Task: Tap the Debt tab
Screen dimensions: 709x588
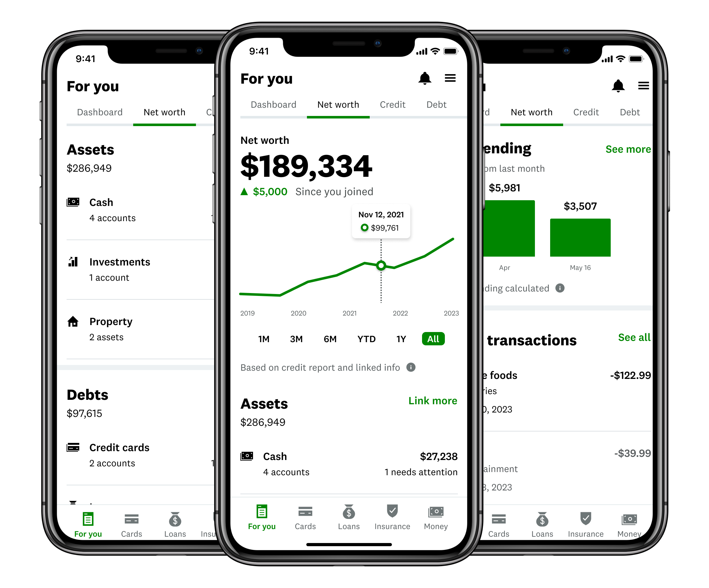Action: [x=436, y=105]
